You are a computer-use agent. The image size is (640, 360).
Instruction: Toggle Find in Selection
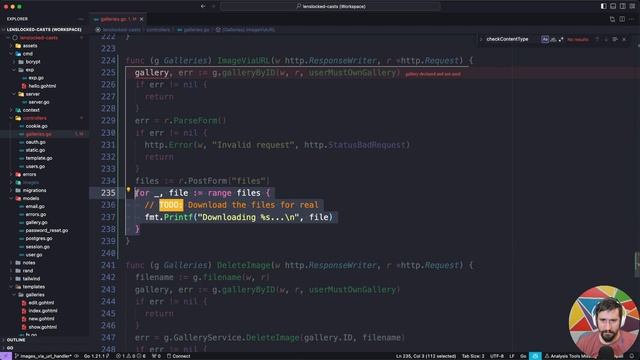(x=615, y=39)
